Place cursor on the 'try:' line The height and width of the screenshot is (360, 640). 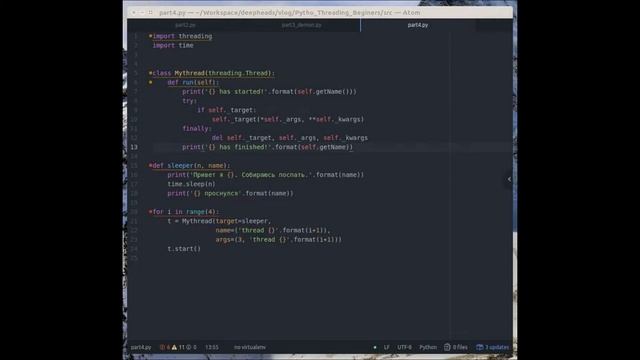tap(189, 101)
